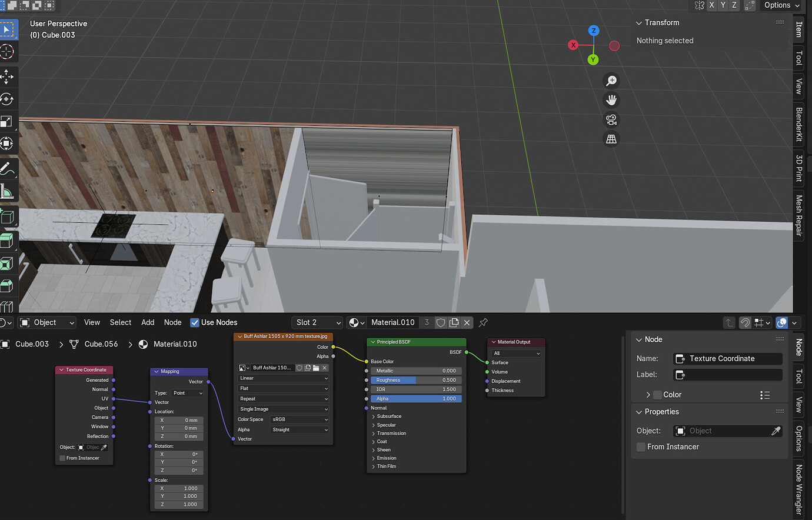Open the BlenderKit sidebar tab
The image size is (812, 520).
point(799,124)
